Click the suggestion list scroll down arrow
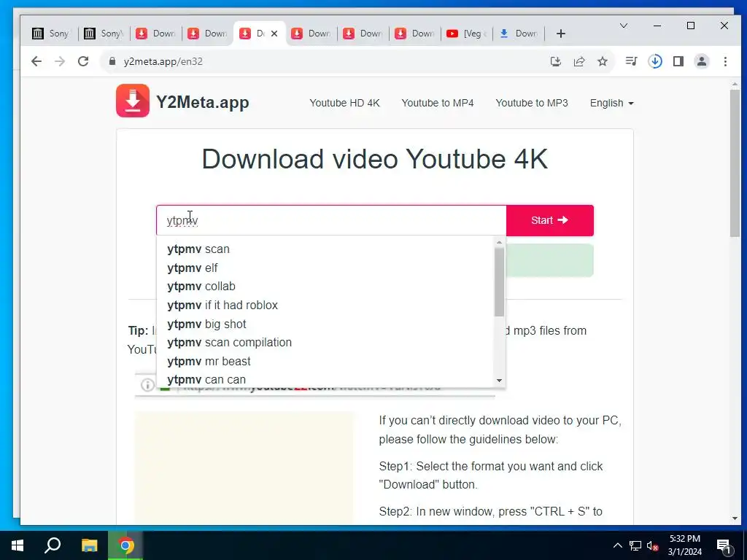Image resolution: width=747 pixels, height=560 pixels. point(499,381)
